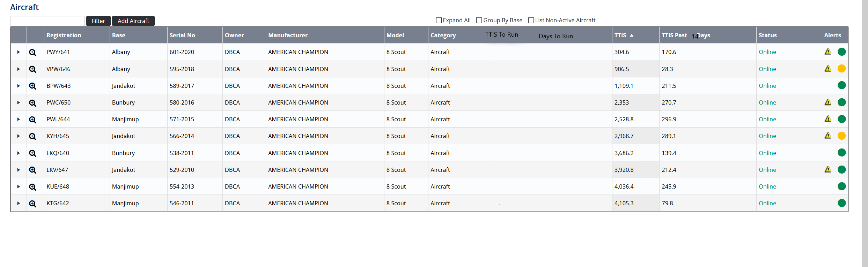Viewport: 868px width, 267px height.
Task: Open details magnifier for BPW/643
Action: click(x=32, y=86)
